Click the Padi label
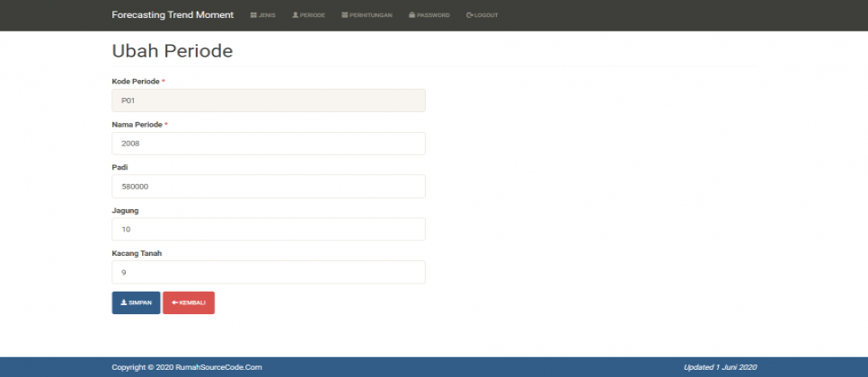This screenshot has width=868, height=377. click(120, 167)
